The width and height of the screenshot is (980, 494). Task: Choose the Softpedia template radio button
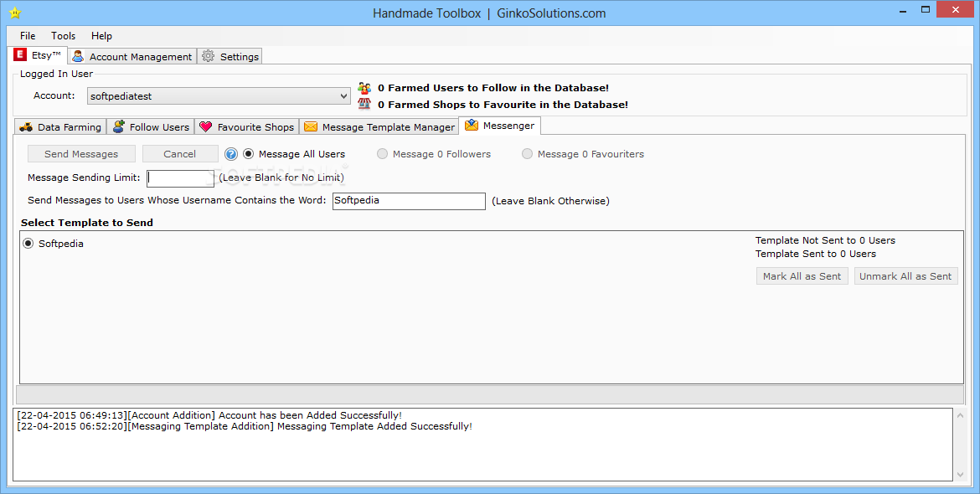pyautogui.click(x=28, y=244)
